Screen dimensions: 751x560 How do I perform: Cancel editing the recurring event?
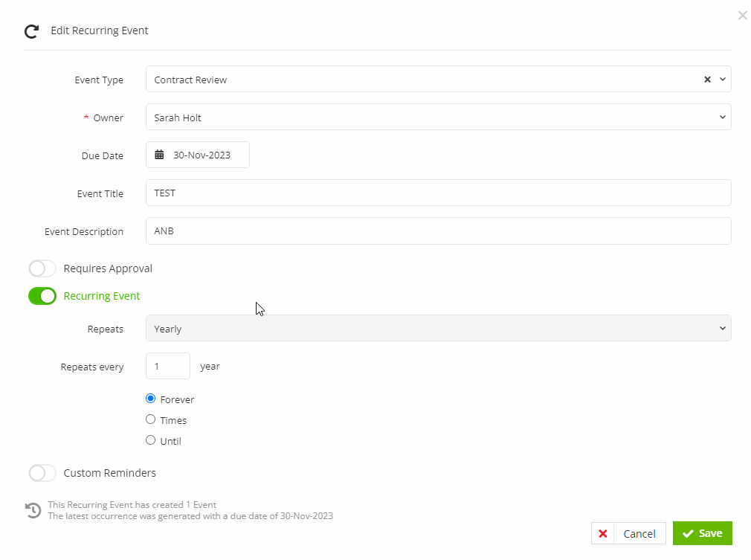[x=628, y=533]
